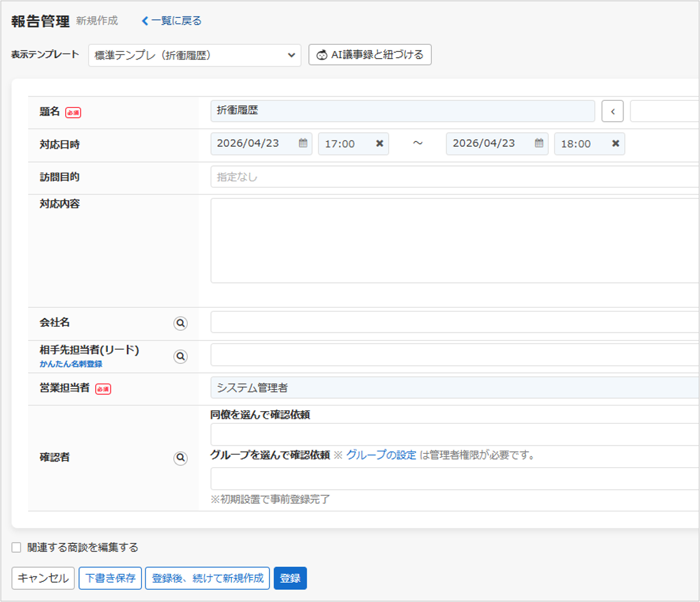Image resolution: width=700 pixels, height=602 pixels.
Task: Click the company name search magnifier icon
Action: (x=181, y=324)
